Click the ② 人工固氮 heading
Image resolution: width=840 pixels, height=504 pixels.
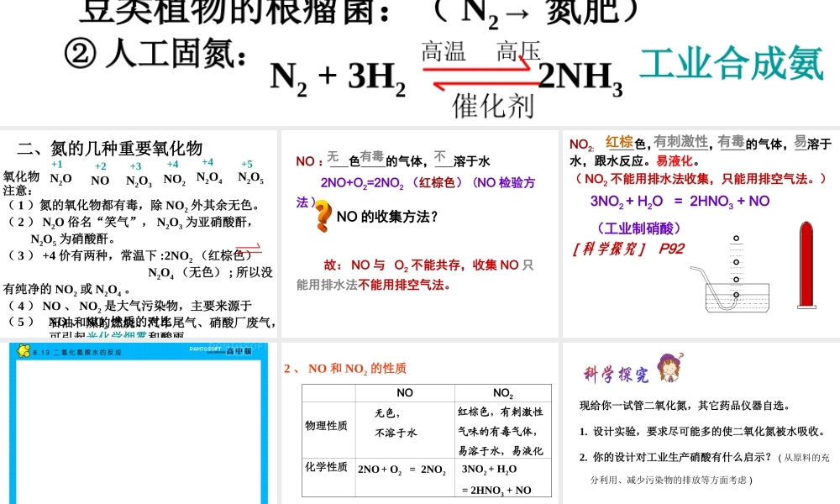click(155, 55)
